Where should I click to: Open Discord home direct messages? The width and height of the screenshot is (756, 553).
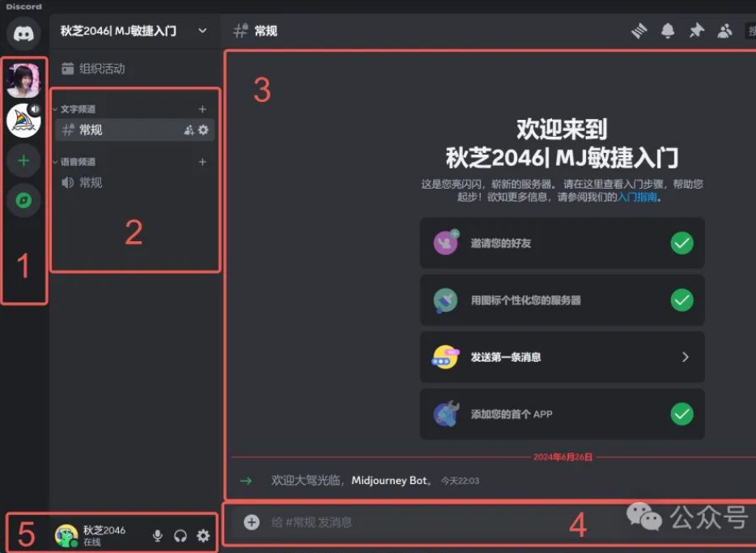click(23, 32)
